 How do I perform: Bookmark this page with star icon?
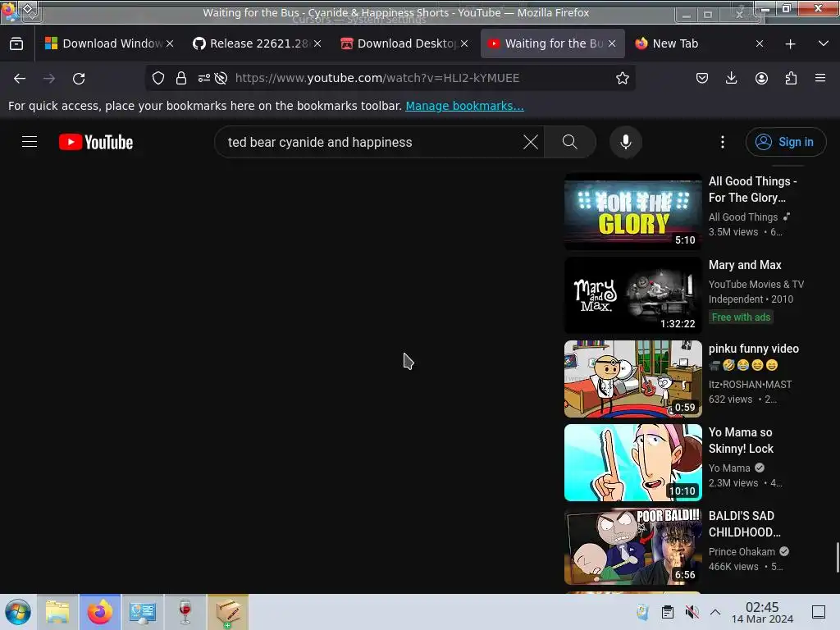(622, 78)
